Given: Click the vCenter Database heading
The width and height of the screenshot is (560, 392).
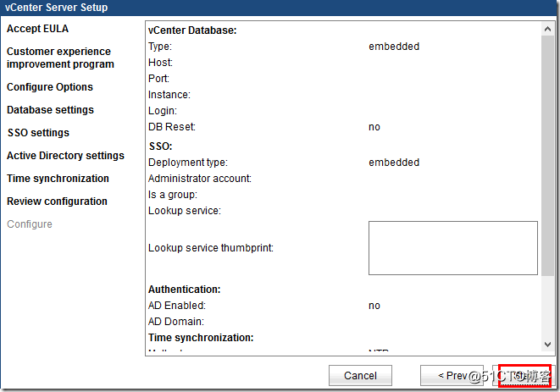Looking at the screenshot, I should pyautogui.click(x=192, y=30).
